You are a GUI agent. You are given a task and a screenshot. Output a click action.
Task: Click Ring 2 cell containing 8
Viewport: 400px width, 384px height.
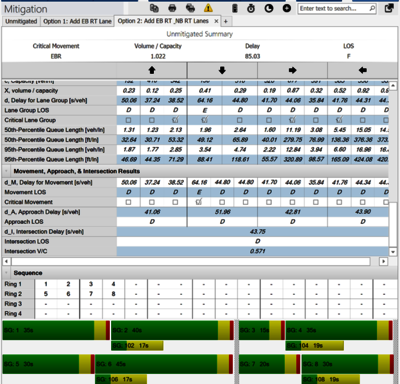click(x=113, y=294)
